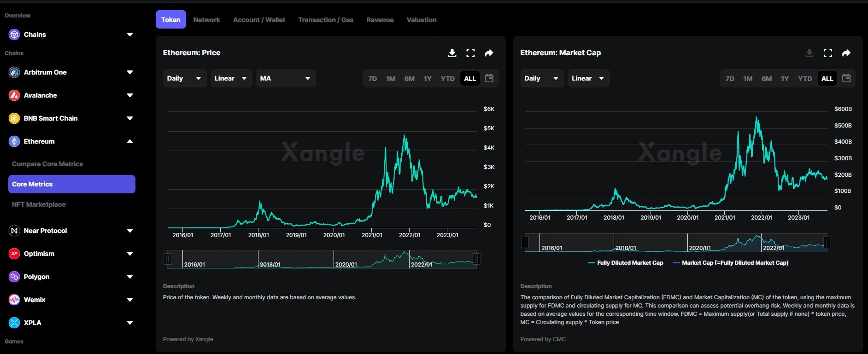Image resolution: width=868 pixels, height=354 pixels.
Task: Select 1M range on Market Cap chart
Action: point(748,79)
